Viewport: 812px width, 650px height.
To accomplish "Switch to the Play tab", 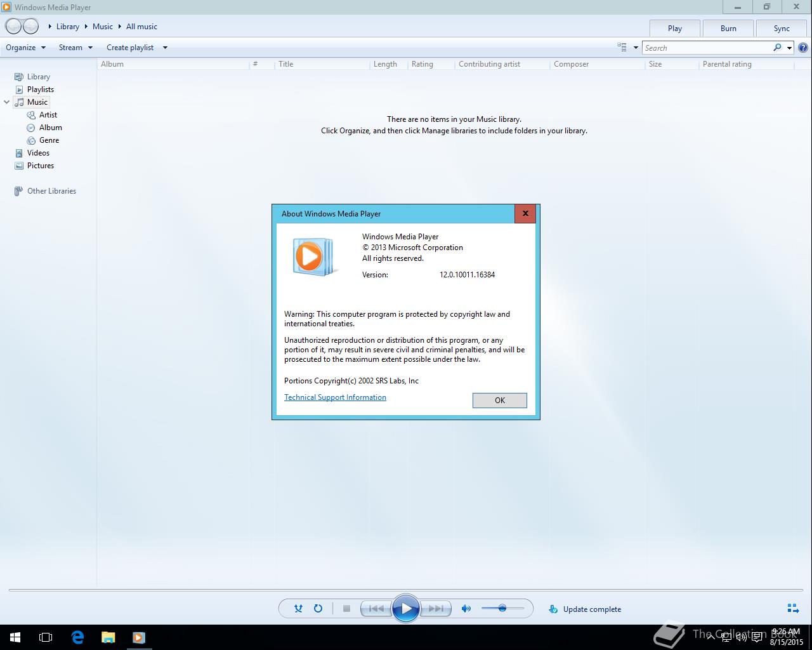I will pos(675,29).
